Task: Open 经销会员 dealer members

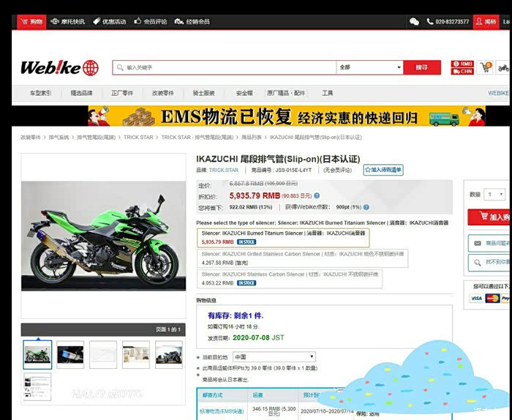Action: click(x=192, y=22)
